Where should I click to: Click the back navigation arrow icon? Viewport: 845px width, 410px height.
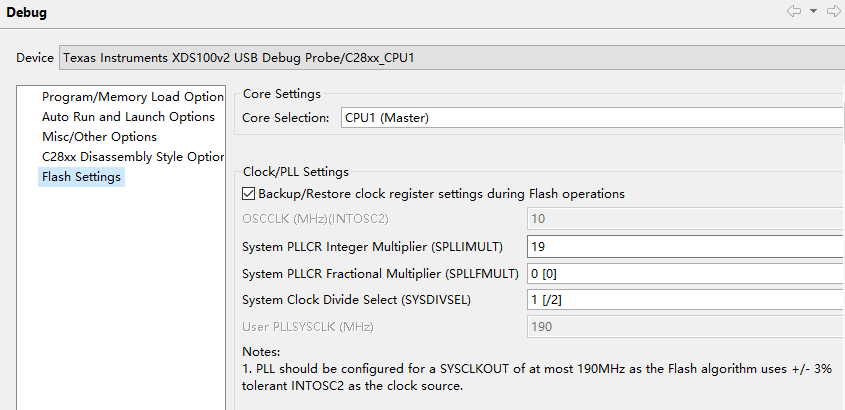click(x=793, y=12)
